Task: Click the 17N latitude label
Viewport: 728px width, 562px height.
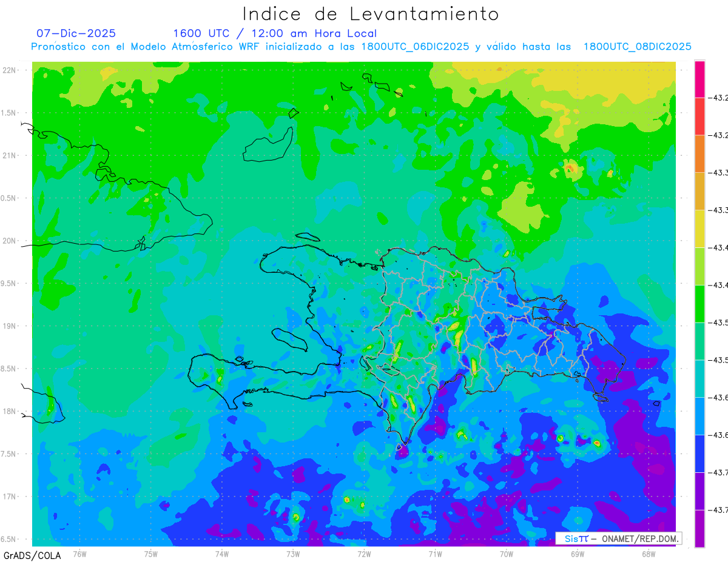Action: [x=9, y=497]
